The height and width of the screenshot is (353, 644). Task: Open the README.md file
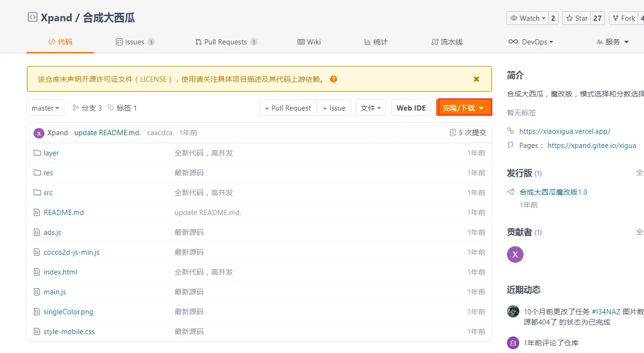click(64, 213)
